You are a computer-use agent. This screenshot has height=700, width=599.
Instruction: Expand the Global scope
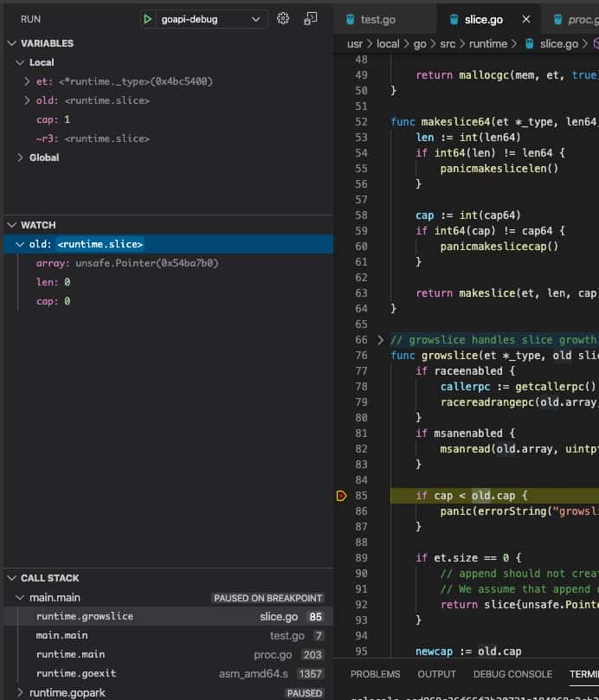(20, 157)
